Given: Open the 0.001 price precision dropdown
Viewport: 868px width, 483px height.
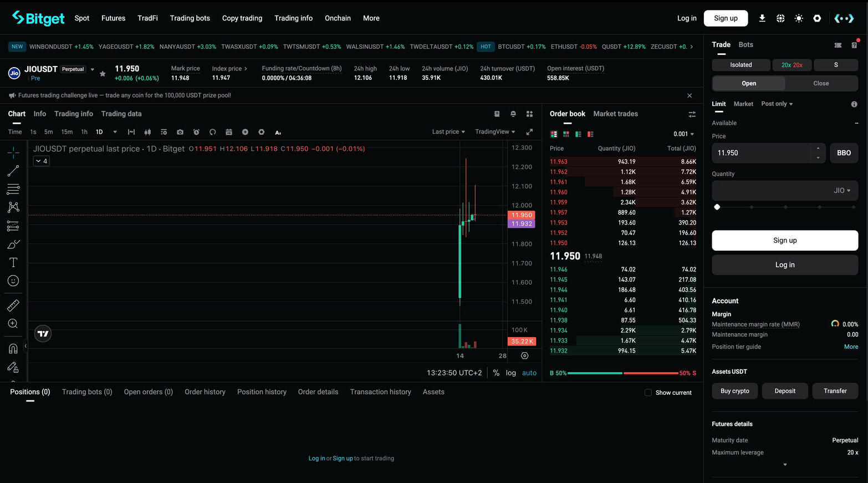Looking at the screenshot, I should pyautogui.click(x=684, y=134).
